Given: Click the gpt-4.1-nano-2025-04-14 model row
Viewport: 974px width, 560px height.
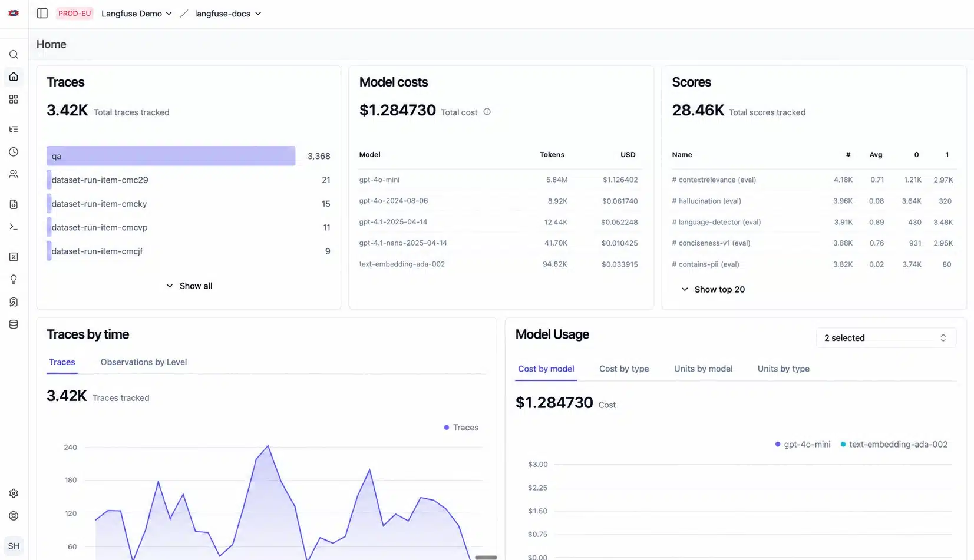Looking at the screenshot, I should [501, 243].
